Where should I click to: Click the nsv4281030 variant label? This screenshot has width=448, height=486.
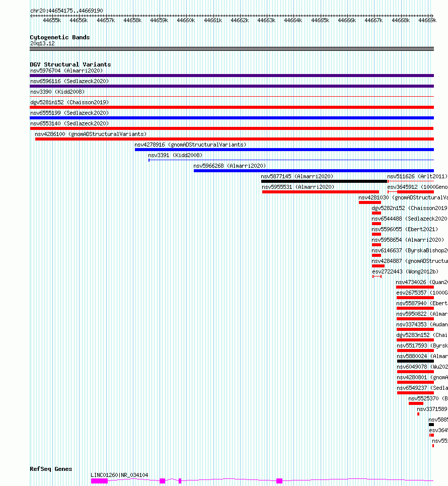click(x=403, y=197)
